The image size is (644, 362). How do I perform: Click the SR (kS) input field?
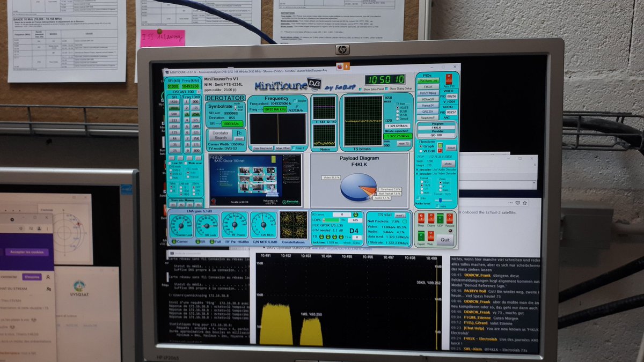pyautogui.click(x=173, y=86)
